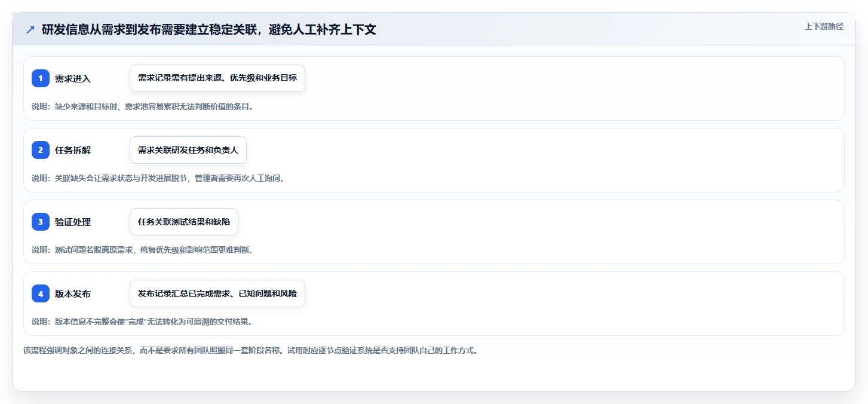This screenshot has height=404, width=868.
Task: Click the 任务关联测试结果和缺陷 chip
Action: [x=184, y=222]
